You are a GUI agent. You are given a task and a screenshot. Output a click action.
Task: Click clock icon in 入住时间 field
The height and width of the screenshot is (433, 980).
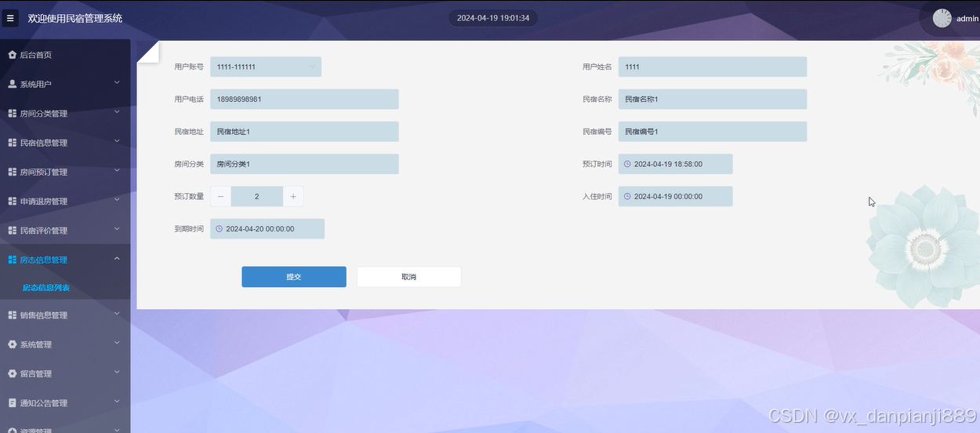tap(627, 196)
